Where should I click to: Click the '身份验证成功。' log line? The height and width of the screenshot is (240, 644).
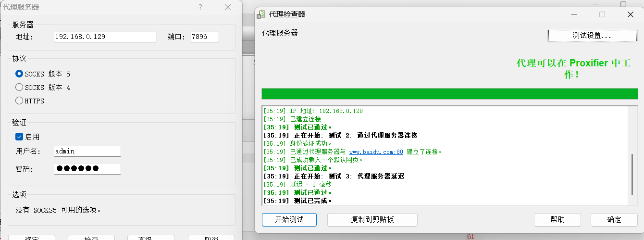[297, 143]
